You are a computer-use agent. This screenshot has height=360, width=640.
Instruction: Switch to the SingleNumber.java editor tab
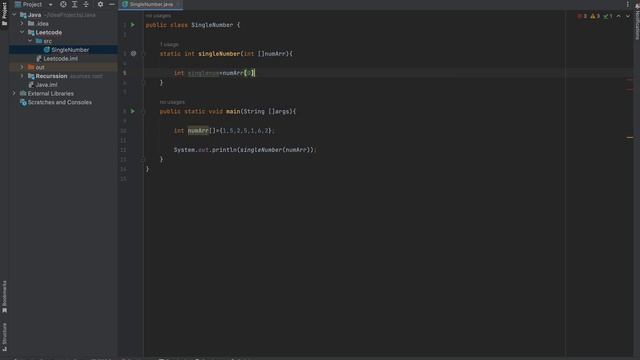point(151,4)
